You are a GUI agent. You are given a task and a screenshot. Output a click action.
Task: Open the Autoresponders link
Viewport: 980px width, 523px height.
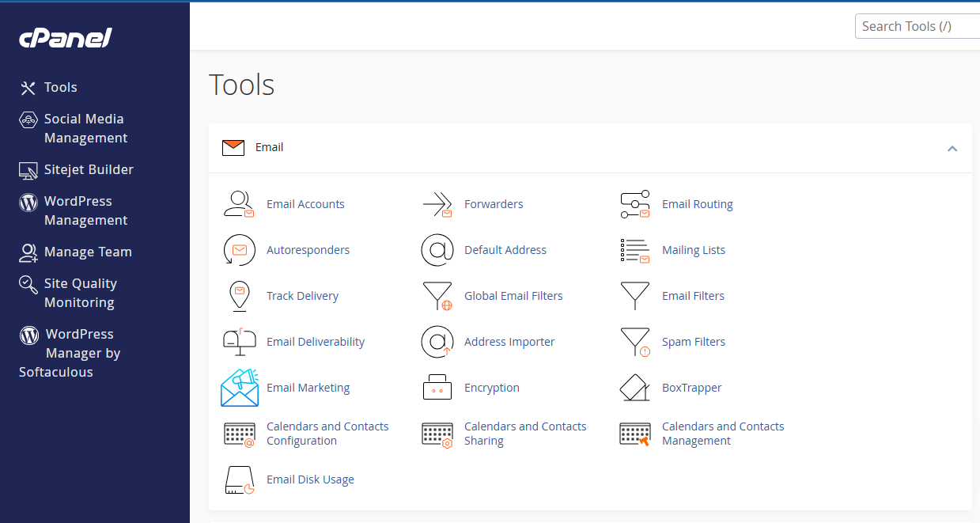308,250
